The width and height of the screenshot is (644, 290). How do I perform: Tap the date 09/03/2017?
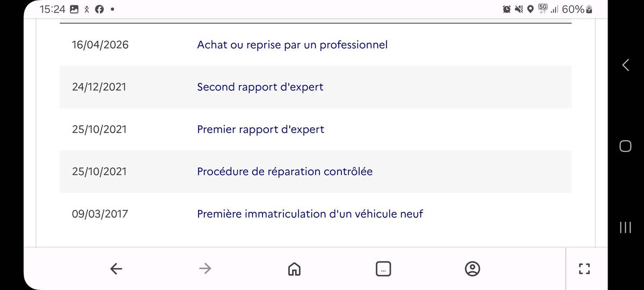click(x=100, y=214)
